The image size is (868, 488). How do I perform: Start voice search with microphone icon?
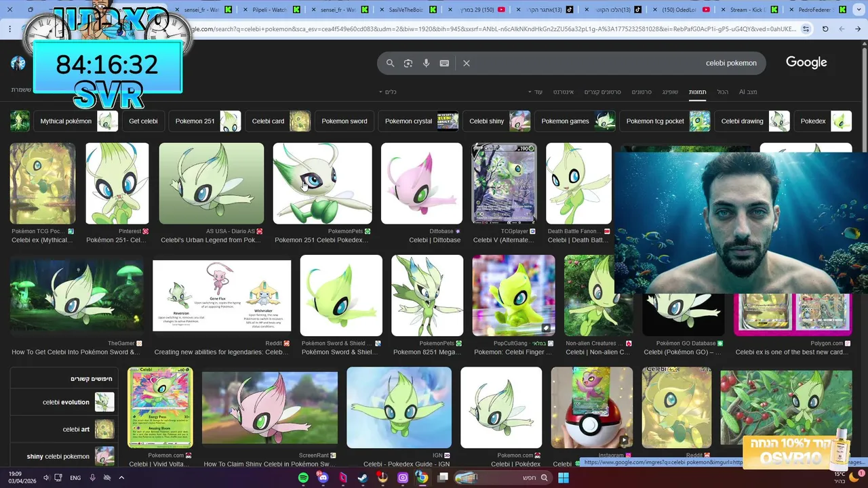426,63
